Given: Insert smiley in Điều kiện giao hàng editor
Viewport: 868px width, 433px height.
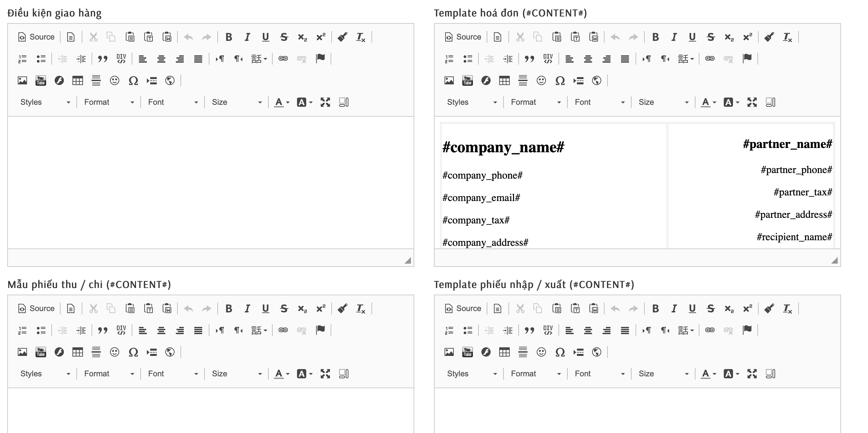Looking at the screenshot, I should (115, 81).
